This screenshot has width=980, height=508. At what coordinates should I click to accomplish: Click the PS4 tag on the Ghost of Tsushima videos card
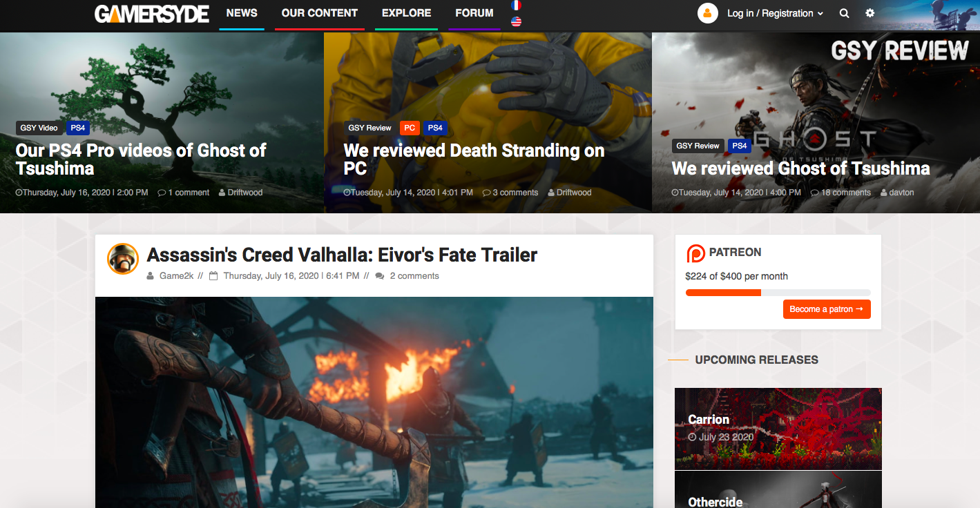pos(78,128)
